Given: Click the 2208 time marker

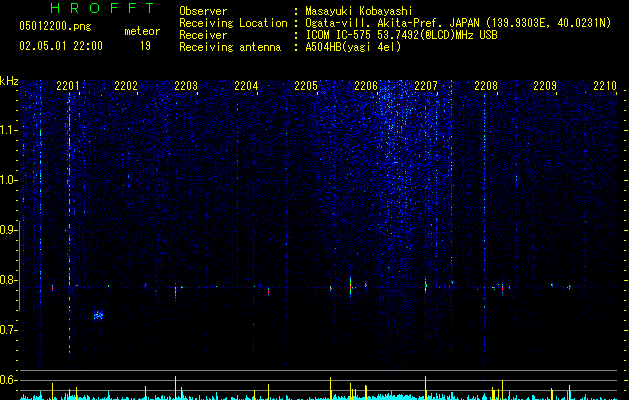Looking at the screenshot, I should [486, 85].
